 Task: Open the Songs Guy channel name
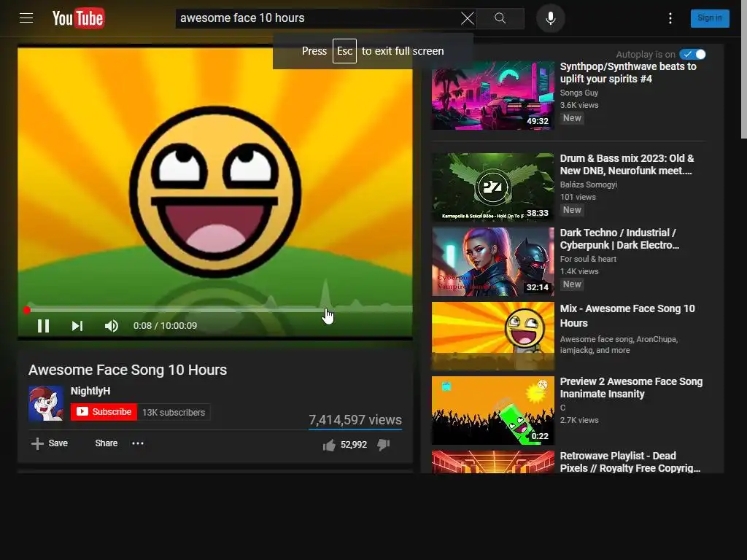[x=578, y=93]
